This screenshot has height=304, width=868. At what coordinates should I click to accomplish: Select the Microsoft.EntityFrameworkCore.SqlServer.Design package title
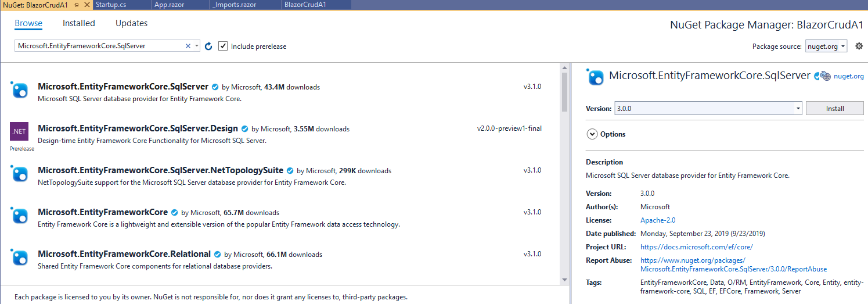138,128
